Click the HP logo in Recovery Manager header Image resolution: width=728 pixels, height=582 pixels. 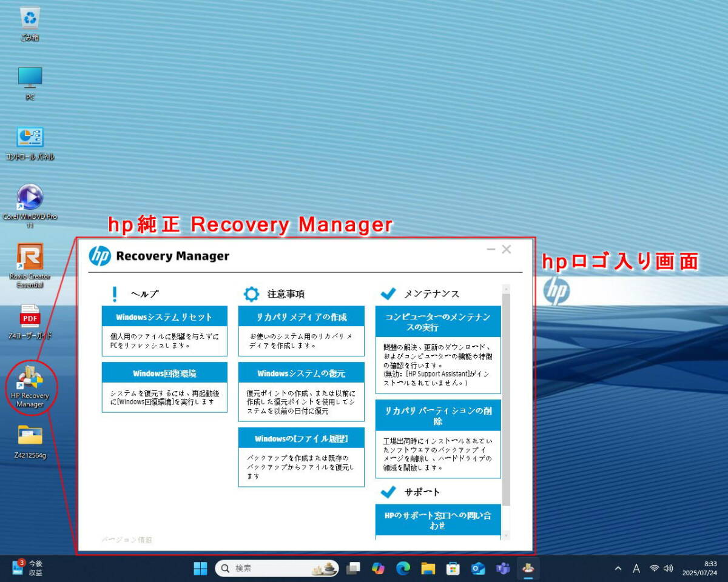pyautogui.click(x=99, y=256)
